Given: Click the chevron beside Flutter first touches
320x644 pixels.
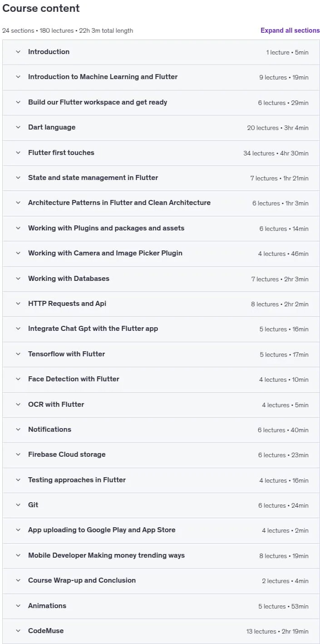Looking at the screenshot, I should click(x=18, y=153).
